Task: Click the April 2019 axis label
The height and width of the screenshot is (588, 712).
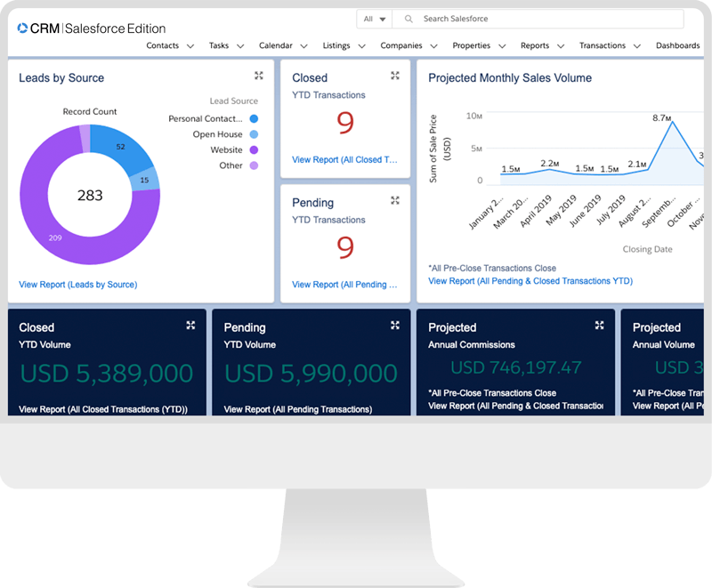Action: (x=536, y=211)
